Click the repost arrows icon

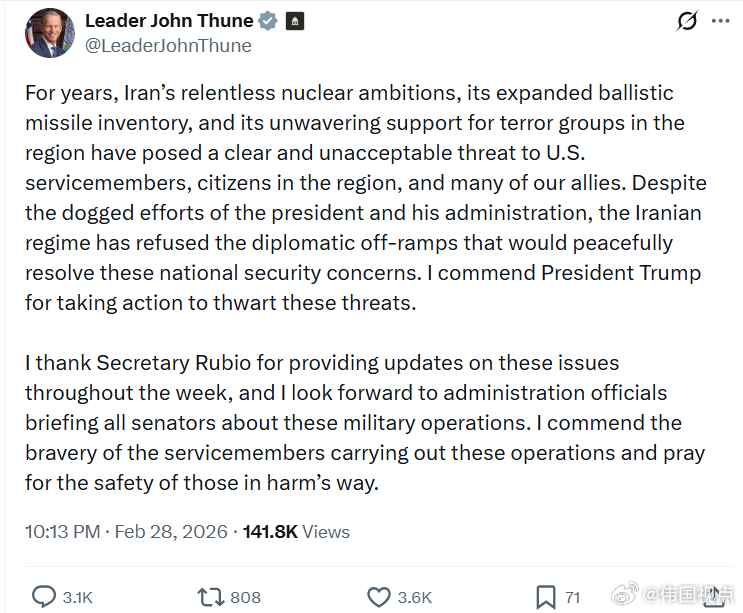click(210, 597)
